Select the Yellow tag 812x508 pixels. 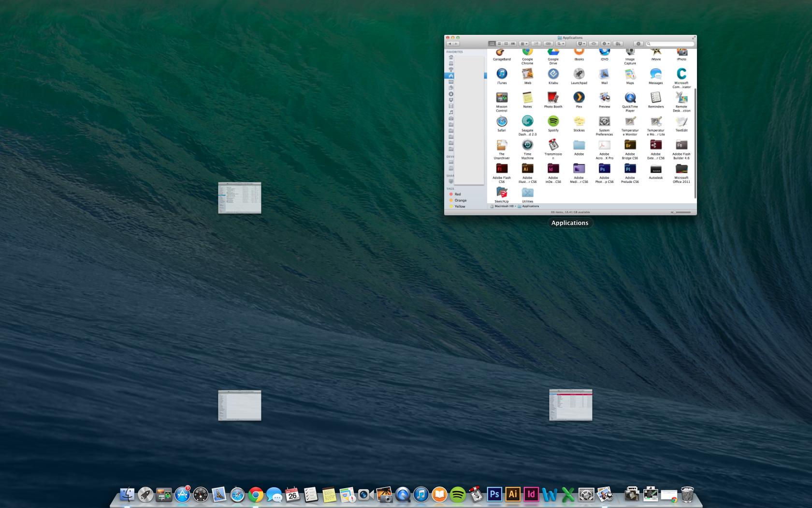[x=457, y=206]
